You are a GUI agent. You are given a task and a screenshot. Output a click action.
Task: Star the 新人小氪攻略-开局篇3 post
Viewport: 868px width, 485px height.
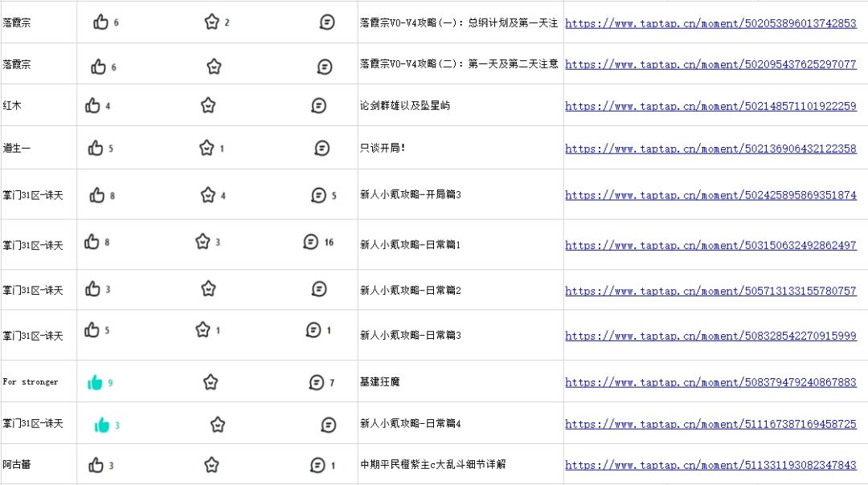pyautogui.click(x=208, y=194)
